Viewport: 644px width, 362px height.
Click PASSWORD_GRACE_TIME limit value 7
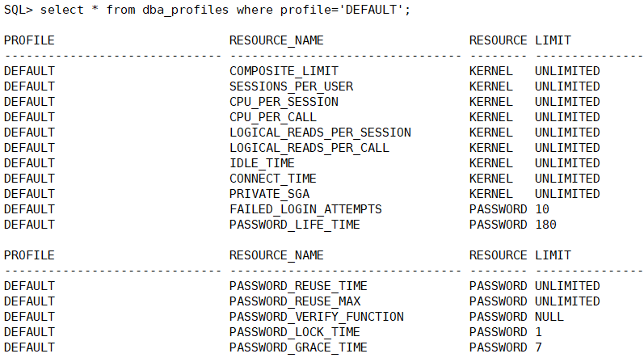(x=538, y=347)
